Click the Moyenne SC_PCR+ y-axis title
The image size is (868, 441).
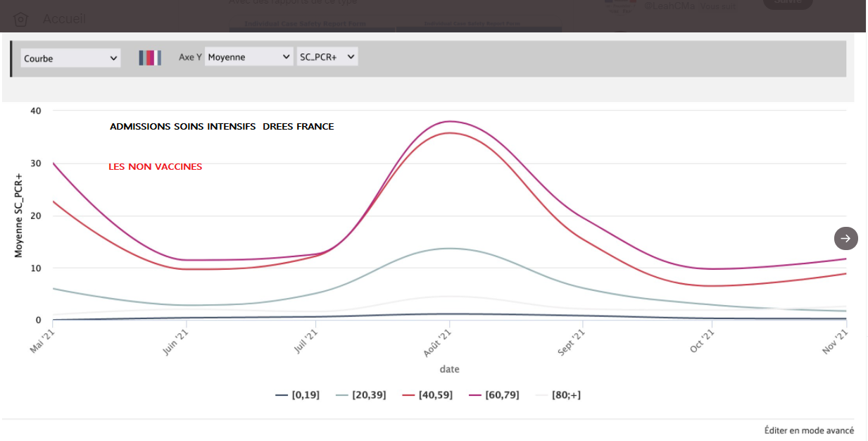(x=19, y=214)
